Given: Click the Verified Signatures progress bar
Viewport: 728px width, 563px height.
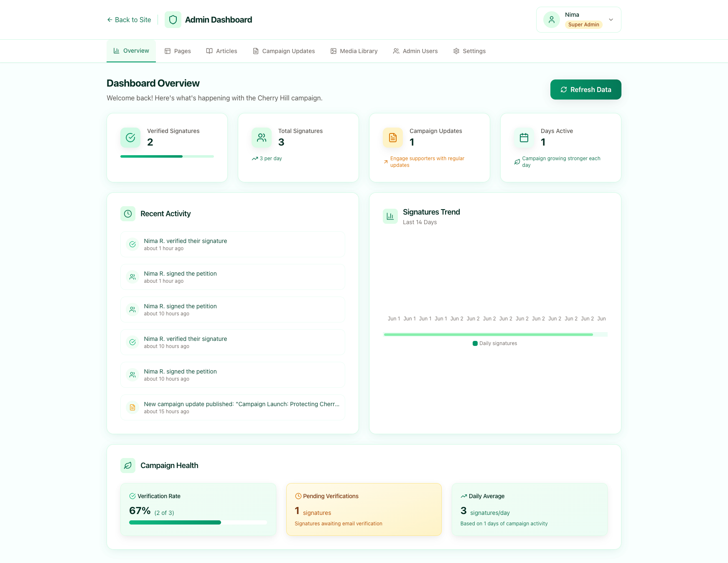Looking at the screenshot, I should tap(167, 156).
